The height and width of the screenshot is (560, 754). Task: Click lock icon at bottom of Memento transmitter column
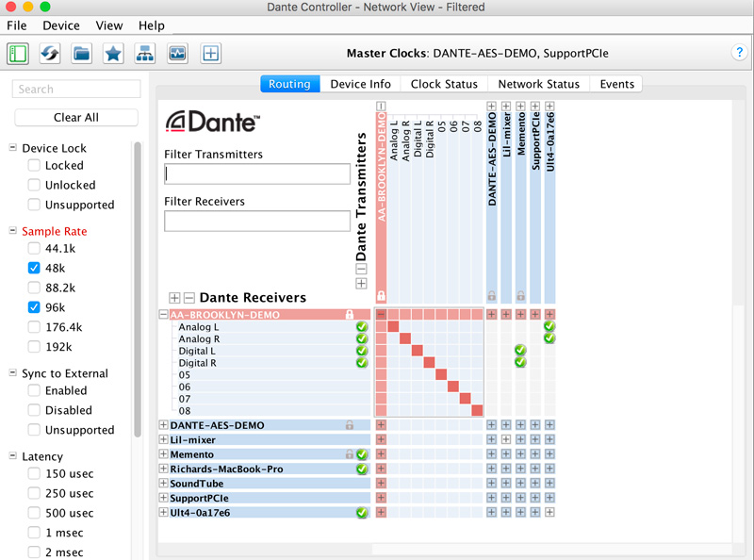pyautogui.click(x=521, y=295)
